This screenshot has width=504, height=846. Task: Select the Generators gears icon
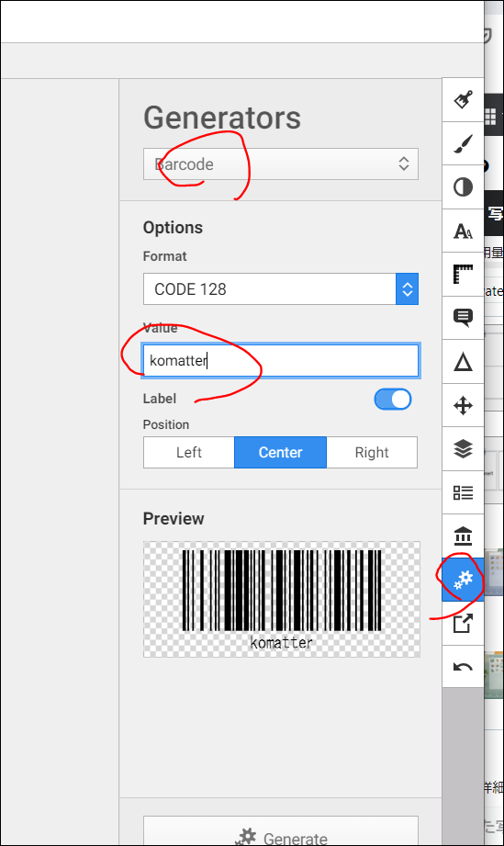click(x=463, y=580)
